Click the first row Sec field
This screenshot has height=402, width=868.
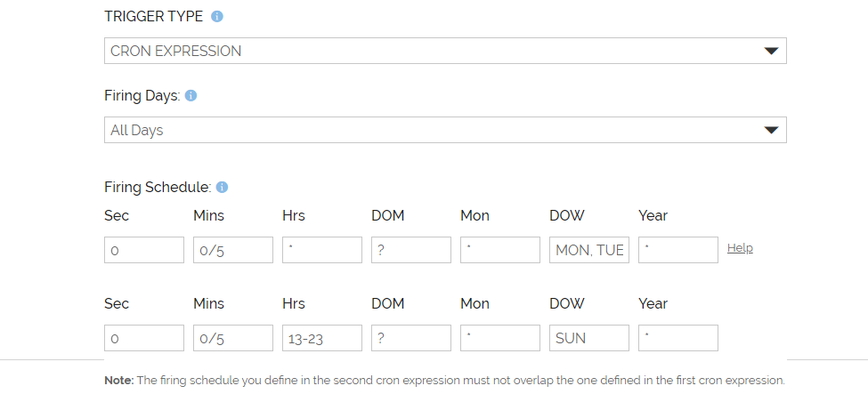tap(144, 250)
